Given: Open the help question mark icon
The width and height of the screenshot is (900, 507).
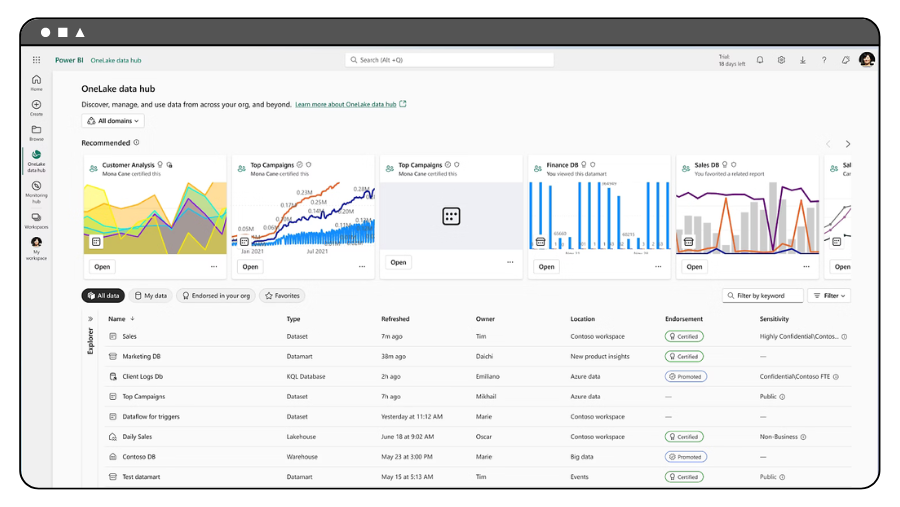Looking at the screenshot, I should point(824,60).
